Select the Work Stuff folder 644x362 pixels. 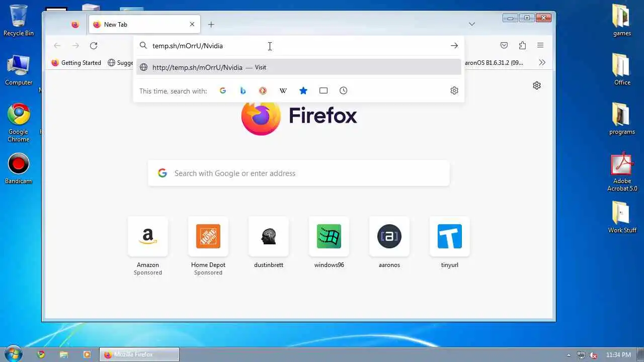click(x=622, y=217)
